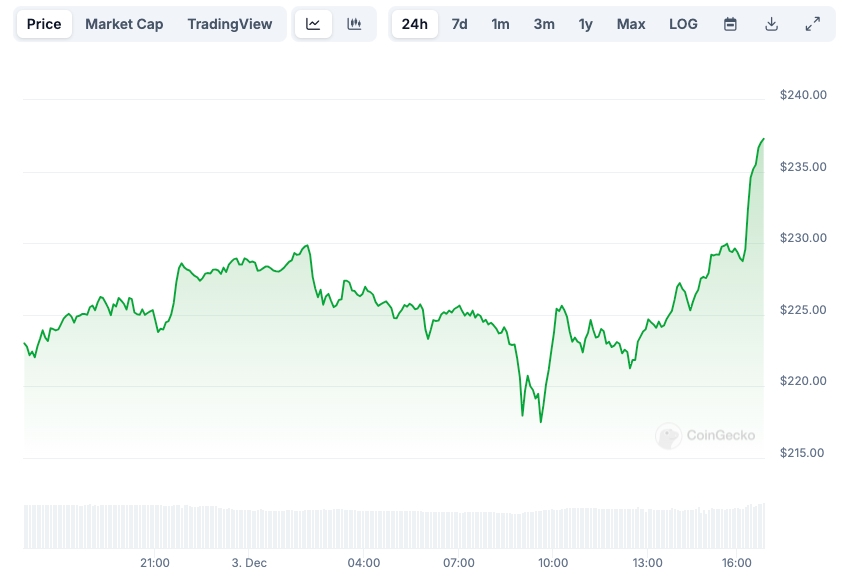Switch to line chart view icon
This screenshot has width=847, height=579.
[313, 24]
